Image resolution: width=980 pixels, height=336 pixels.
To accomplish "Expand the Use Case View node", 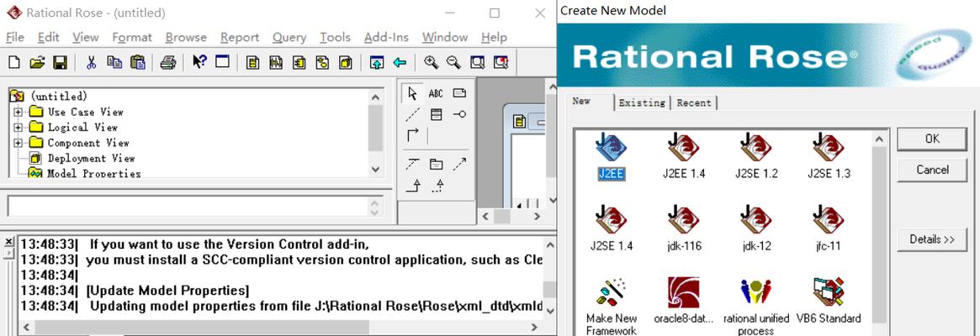I will click(19, 112).
